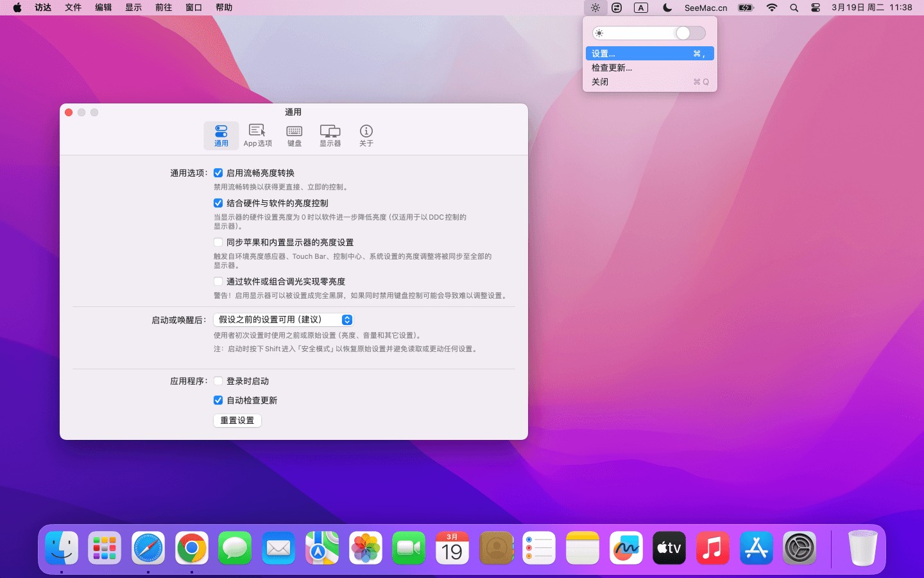This screenshot has width=924, height=578.
Task: Switch to the 键盘 keyboard tab
Action: point(294,135)
